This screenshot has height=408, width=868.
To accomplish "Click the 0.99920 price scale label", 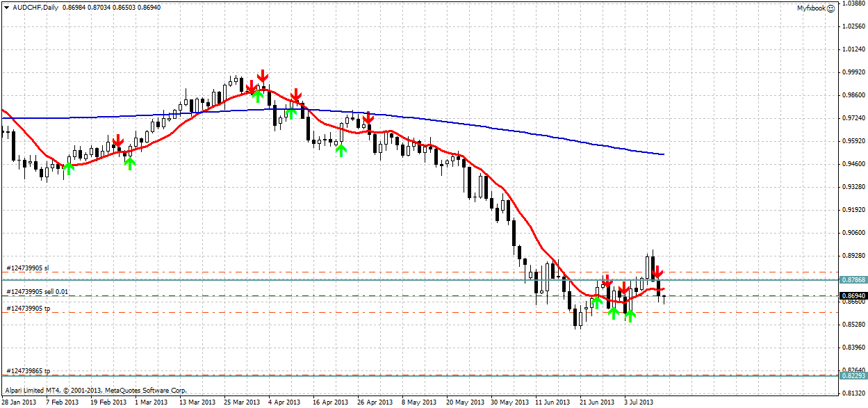I will coord(853,72).
